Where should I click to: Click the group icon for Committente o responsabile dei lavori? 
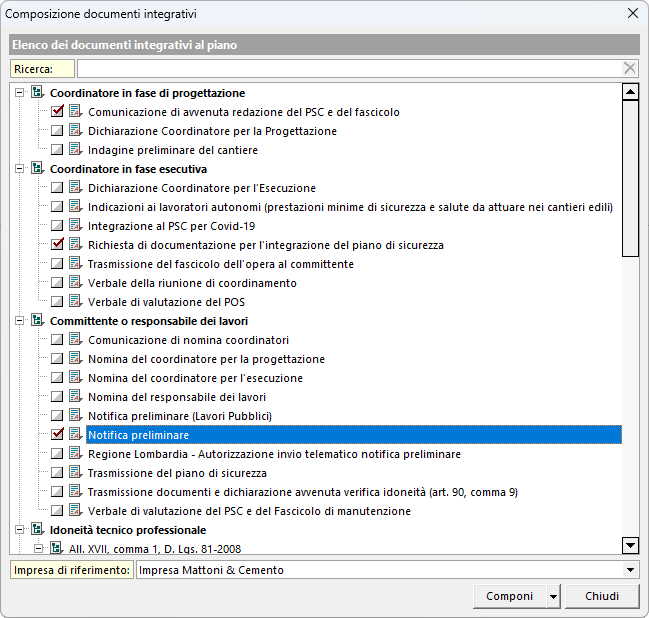pyautogui.click(x=37, y=321)
